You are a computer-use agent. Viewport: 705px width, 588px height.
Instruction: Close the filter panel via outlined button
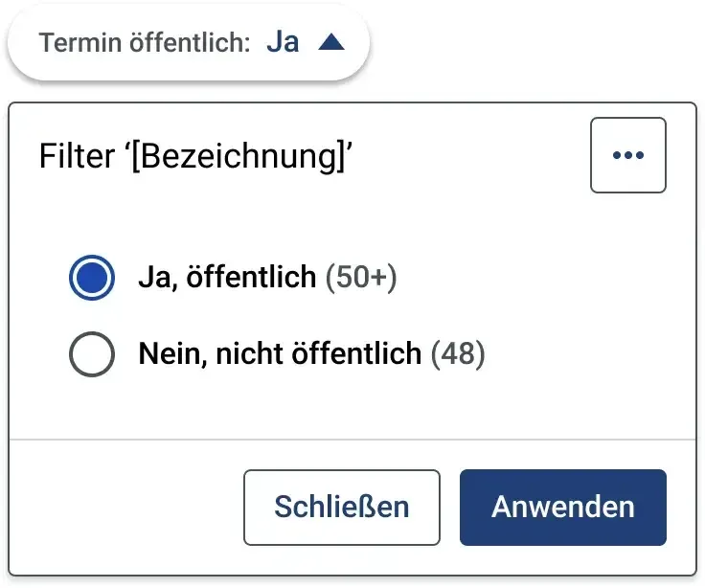click(x=342, y=508)
